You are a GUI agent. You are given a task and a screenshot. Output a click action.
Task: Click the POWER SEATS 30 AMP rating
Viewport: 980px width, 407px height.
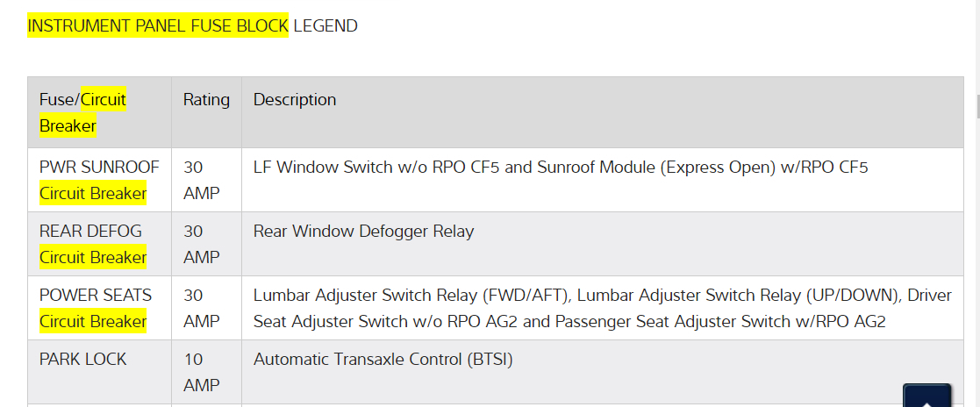(x=201, y=308)
